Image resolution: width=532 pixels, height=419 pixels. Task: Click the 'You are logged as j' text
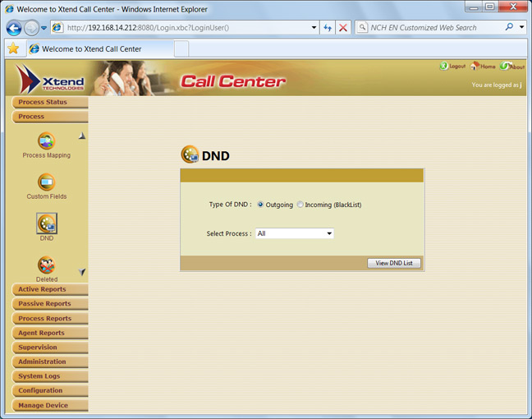pyautogui.click(x=497, y=85)
